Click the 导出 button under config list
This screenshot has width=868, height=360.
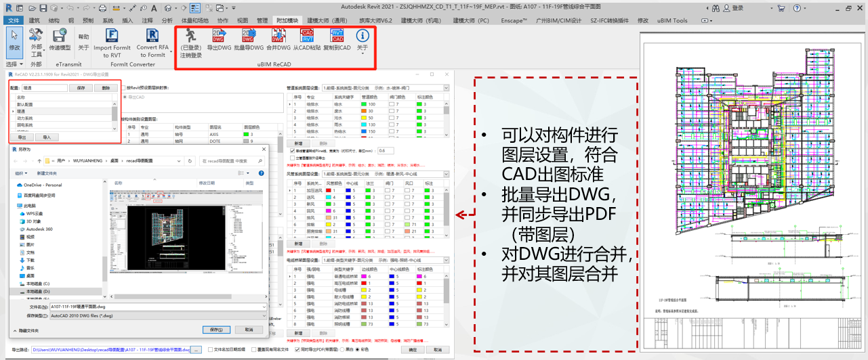pyautogui.click(x=23, y=137)
